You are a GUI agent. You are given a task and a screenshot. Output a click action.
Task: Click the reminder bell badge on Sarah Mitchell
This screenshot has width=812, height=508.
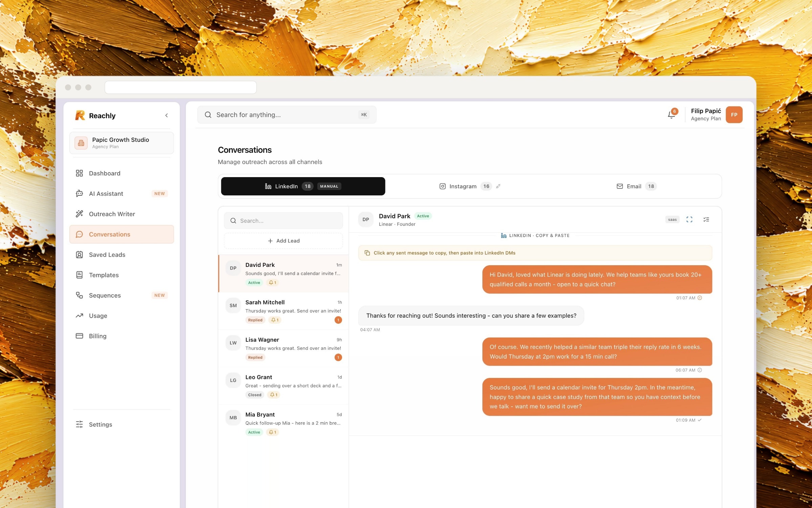[275, 320]
